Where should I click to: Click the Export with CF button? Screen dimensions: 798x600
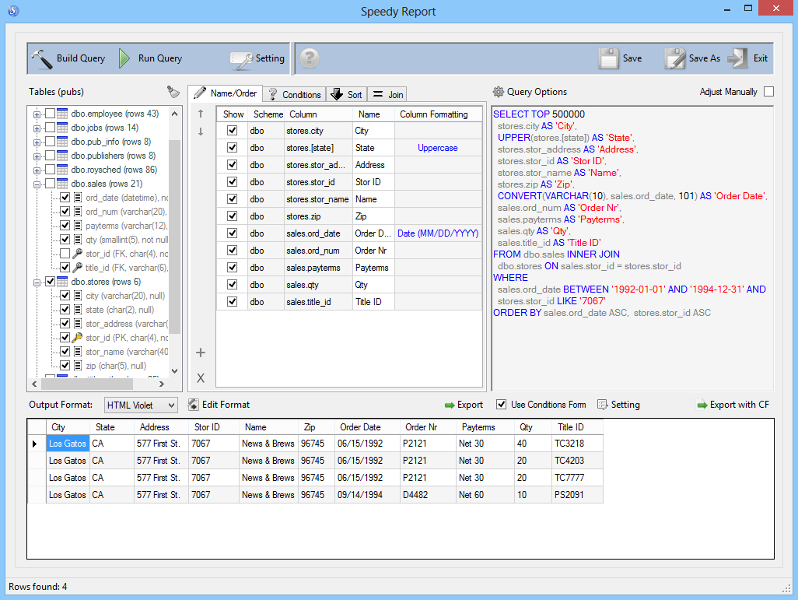[733, 405]
